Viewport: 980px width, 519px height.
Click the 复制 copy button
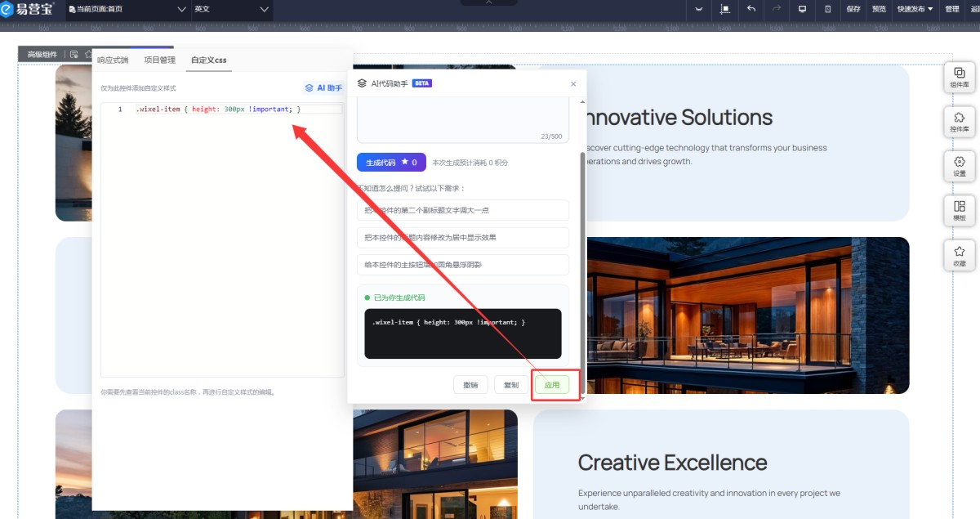click(x=511, y=385)
